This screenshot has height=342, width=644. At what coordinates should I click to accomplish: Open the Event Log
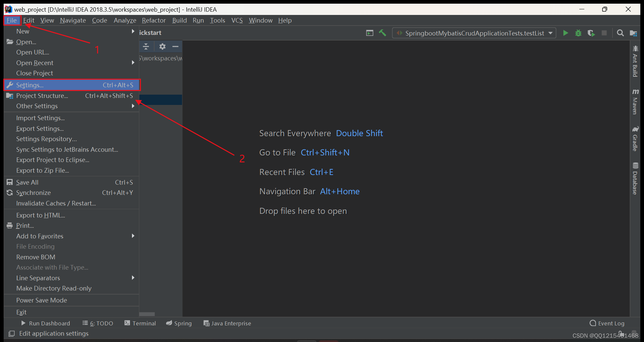pyautogui.click(x=607, y=323)
